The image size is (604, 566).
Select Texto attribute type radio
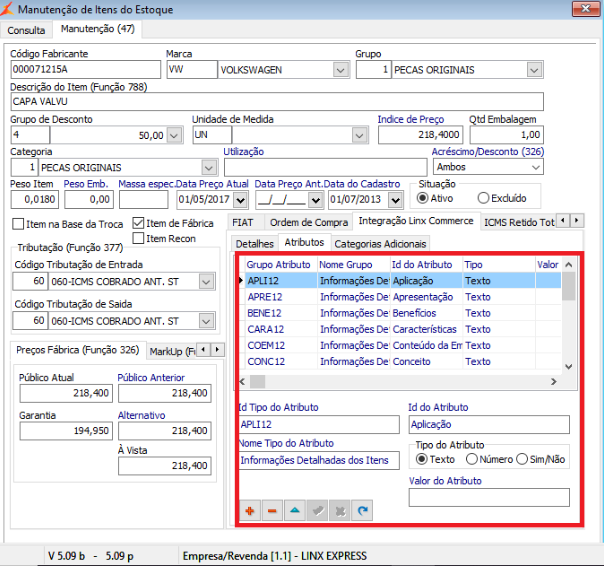click(422, 459)
